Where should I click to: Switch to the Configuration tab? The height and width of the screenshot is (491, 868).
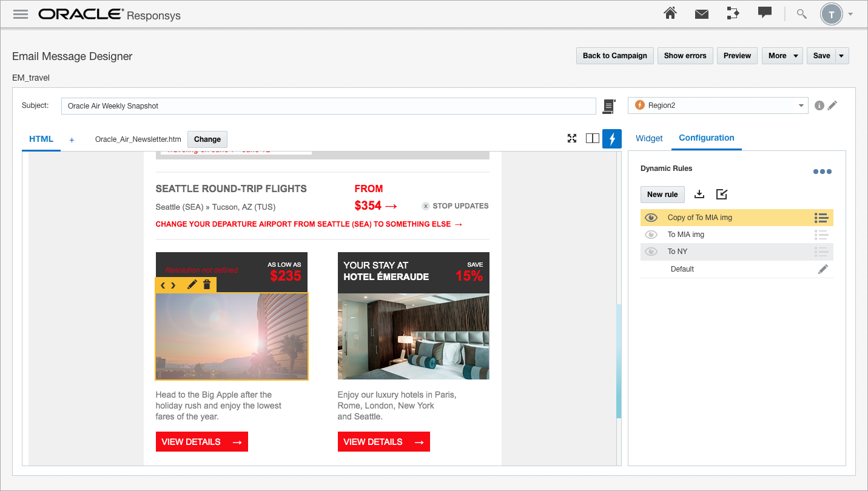(707, 138)
